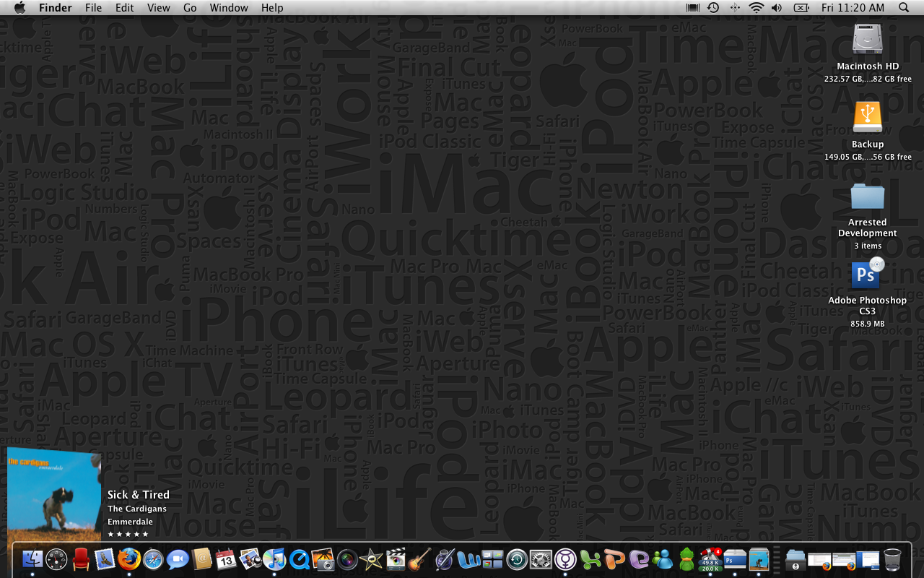Click the purple Mercury-symbol dock icon
Image resolution: width=924 pixels, height=578 pixels.
pos(565,559)
